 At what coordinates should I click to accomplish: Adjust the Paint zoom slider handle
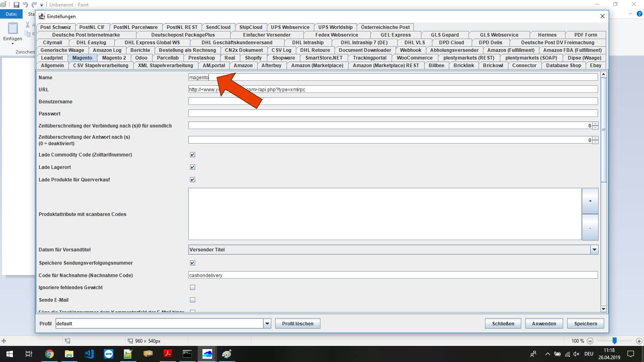pos(615,341)
